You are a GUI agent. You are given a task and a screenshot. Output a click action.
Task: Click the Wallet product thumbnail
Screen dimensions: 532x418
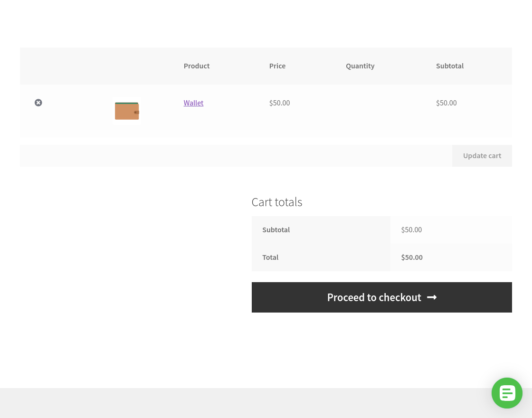(x=127, y=111)
